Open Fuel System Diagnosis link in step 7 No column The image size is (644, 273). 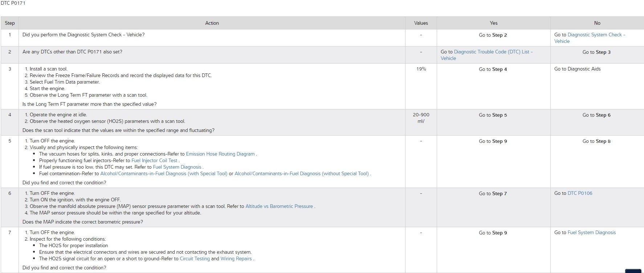pyautogui.click(x=591, y=233)
